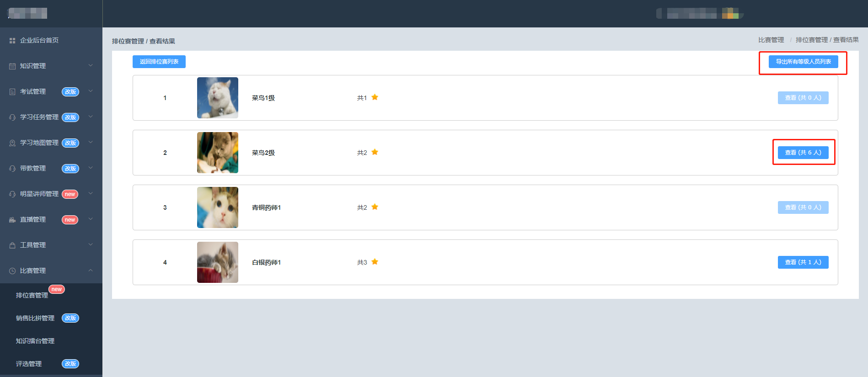Click the star icon in 青铜药师1 row

tap(375, 207)
